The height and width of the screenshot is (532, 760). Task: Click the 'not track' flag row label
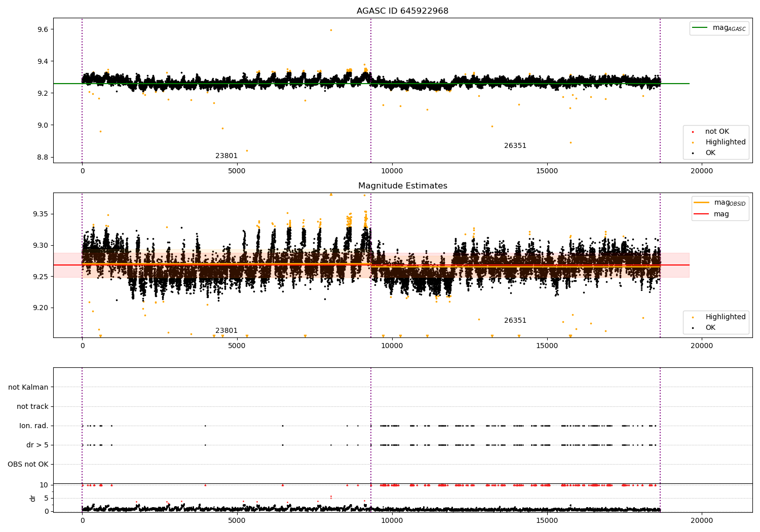[x=32, y=407]
